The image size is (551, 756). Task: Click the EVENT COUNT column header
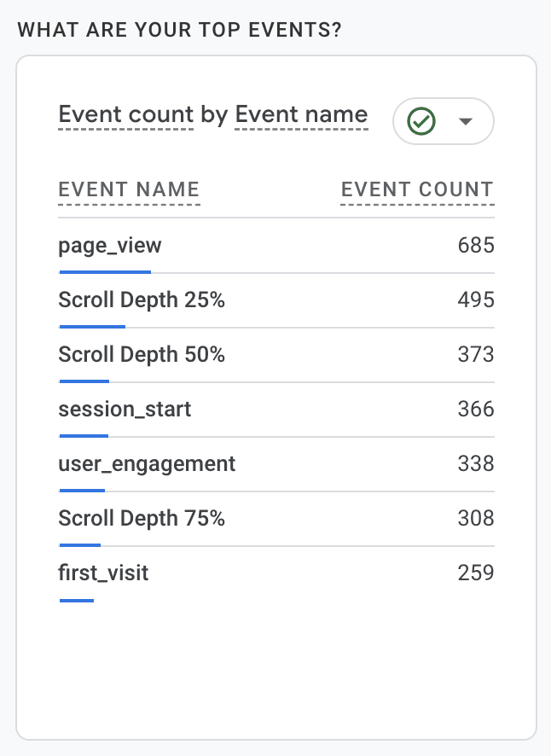417,190
